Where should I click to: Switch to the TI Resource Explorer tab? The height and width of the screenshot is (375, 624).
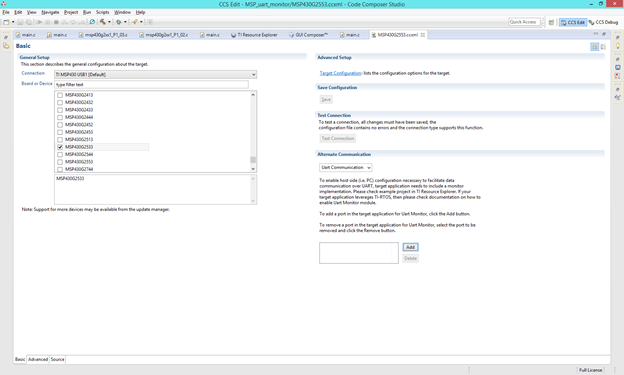click(254, 35)
